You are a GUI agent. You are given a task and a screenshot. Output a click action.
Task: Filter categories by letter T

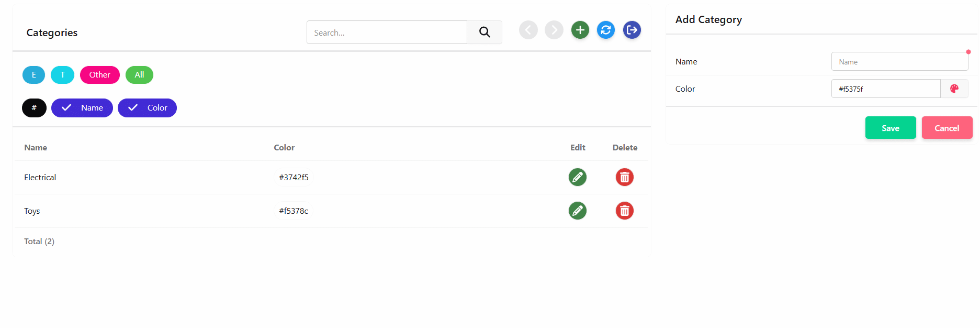click(x=62, y=75)
